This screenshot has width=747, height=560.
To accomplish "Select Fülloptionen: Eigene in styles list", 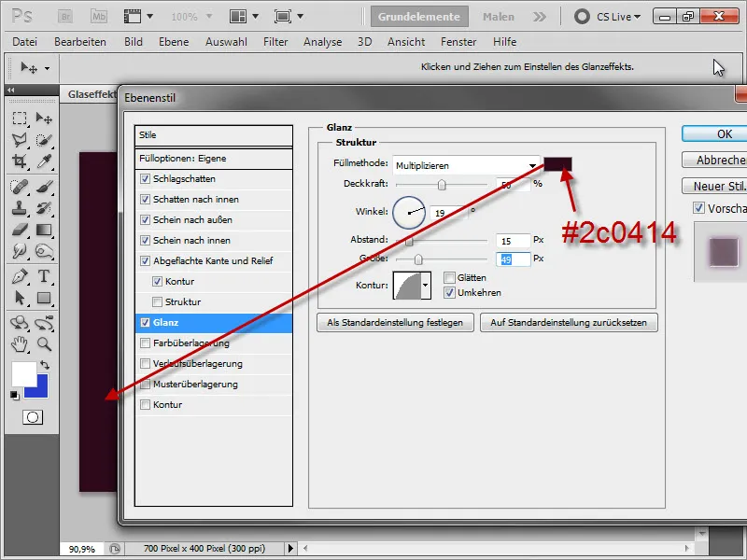I will pyautogui.click(x=214, y=159).
